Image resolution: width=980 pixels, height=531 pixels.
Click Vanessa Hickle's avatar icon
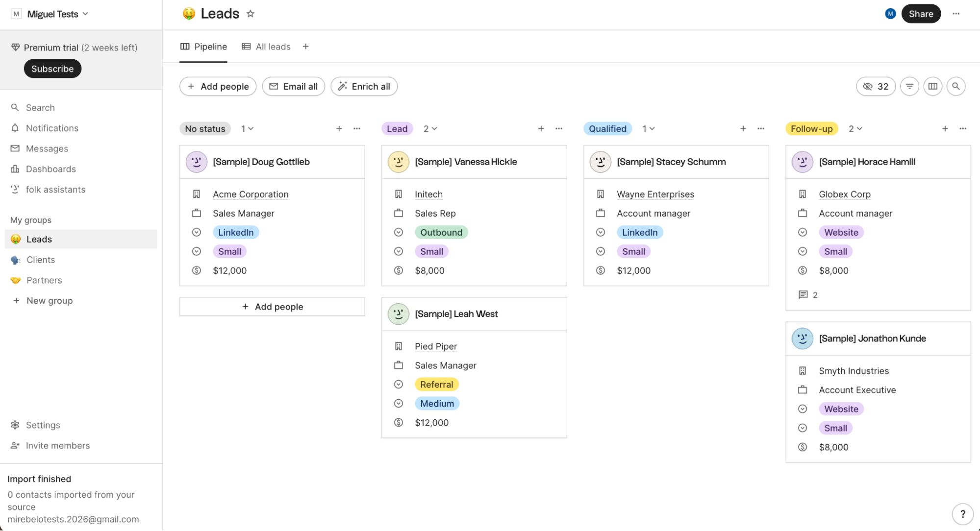[x=399, y=162]
